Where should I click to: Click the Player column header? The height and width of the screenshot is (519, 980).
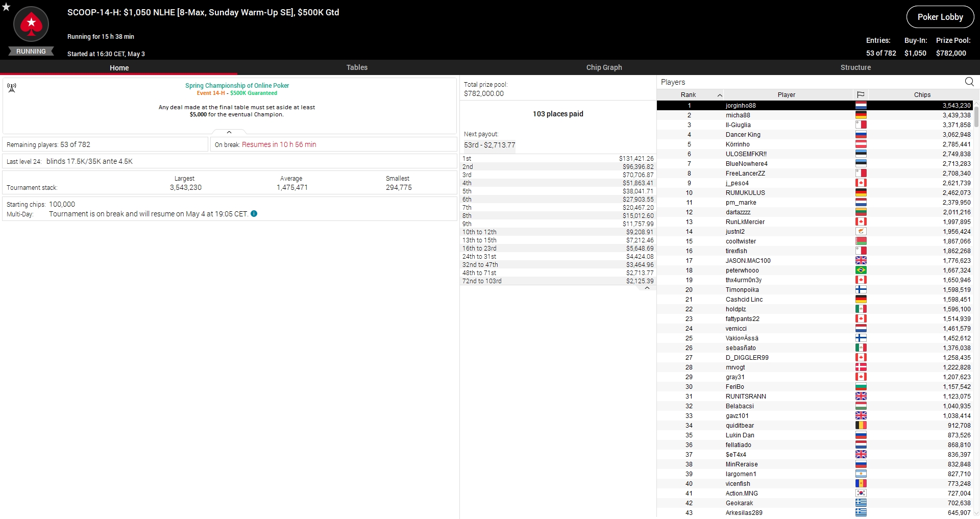tap(786, 94)
